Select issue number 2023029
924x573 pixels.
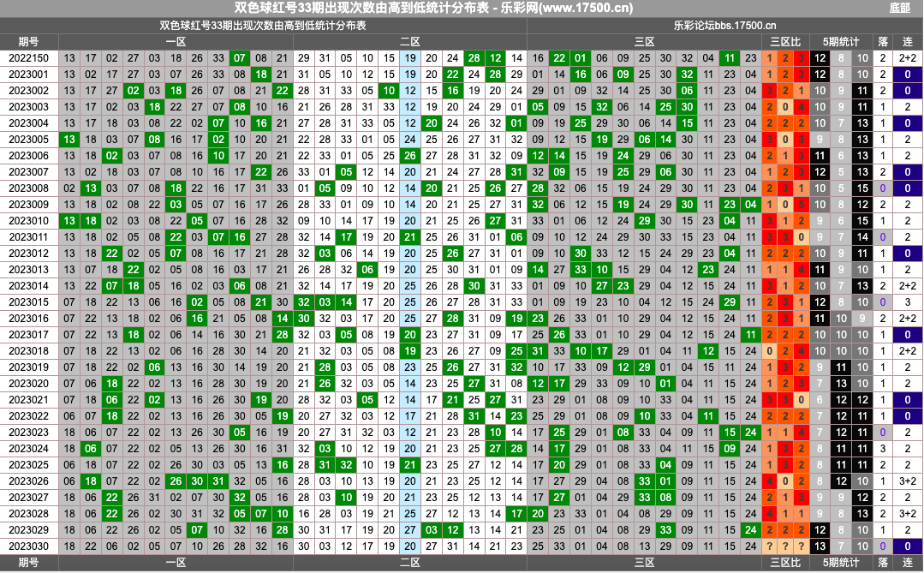pos(29,529)
